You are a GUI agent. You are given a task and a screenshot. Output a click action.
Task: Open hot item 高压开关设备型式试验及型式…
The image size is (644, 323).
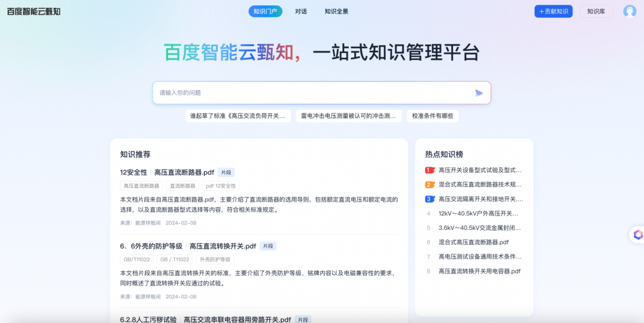tap(481, 170)
